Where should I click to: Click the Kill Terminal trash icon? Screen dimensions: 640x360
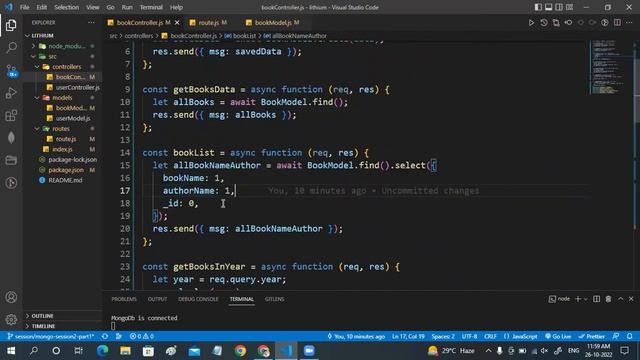pos(608,299)
